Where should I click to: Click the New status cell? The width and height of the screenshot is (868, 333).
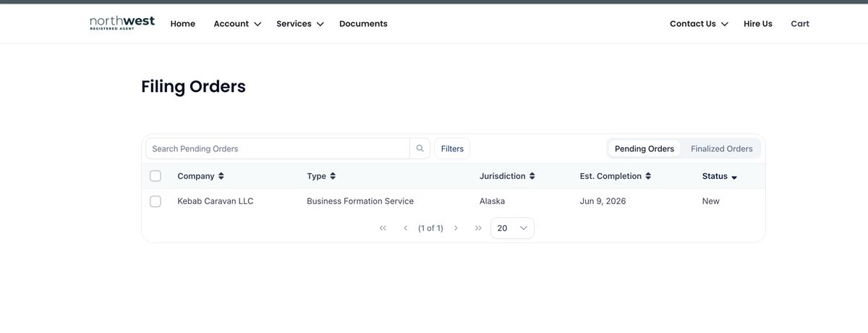[711, 201]
